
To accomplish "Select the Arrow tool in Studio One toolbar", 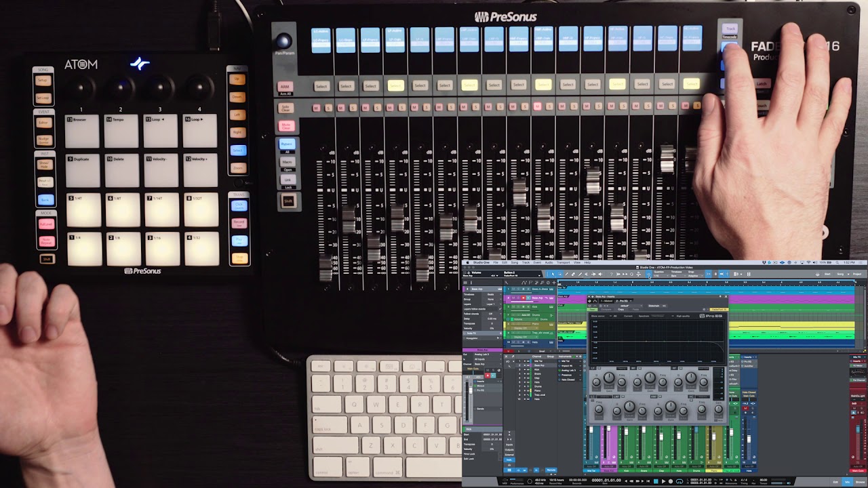I will coord(553,274).
